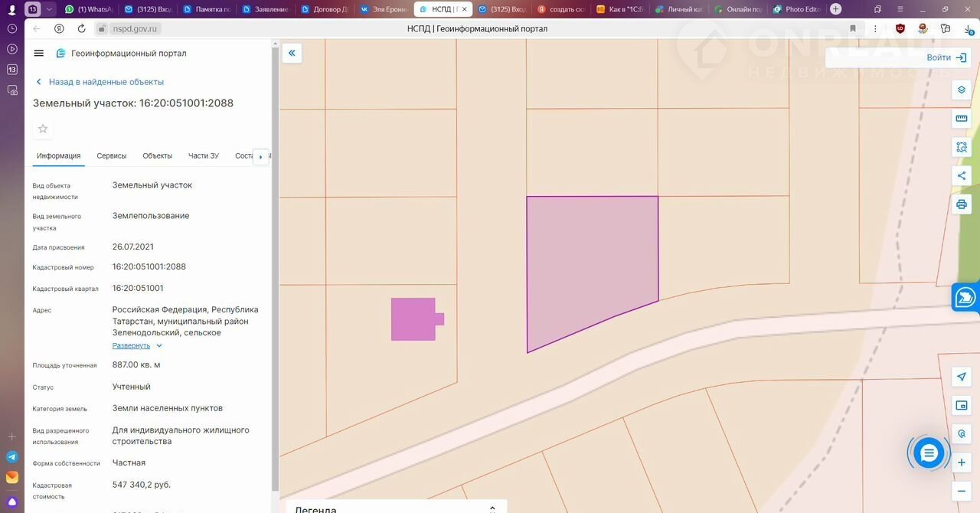Zoom in on the map

(962, 462)
